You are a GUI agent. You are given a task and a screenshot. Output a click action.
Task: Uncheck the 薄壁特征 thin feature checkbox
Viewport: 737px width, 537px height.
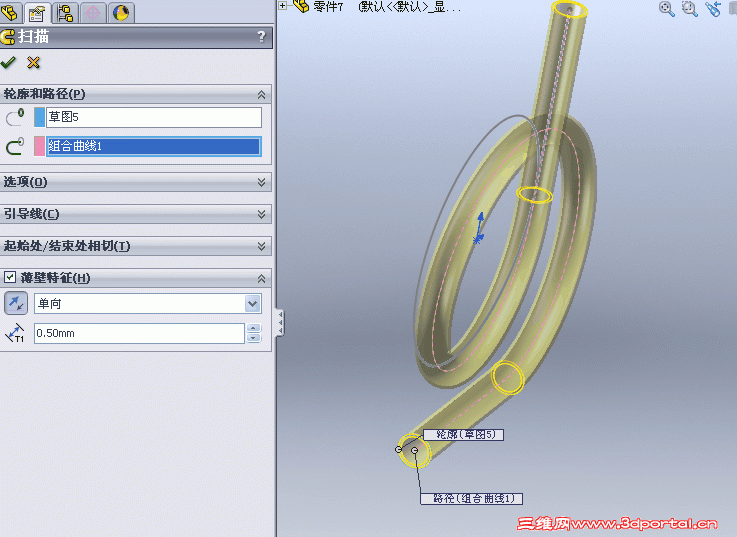10,277
